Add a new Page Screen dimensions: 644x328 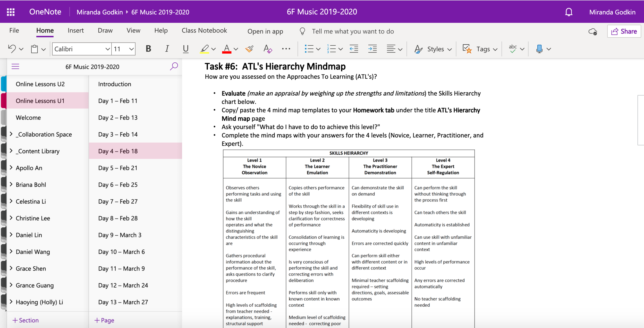tap(104, 320)
